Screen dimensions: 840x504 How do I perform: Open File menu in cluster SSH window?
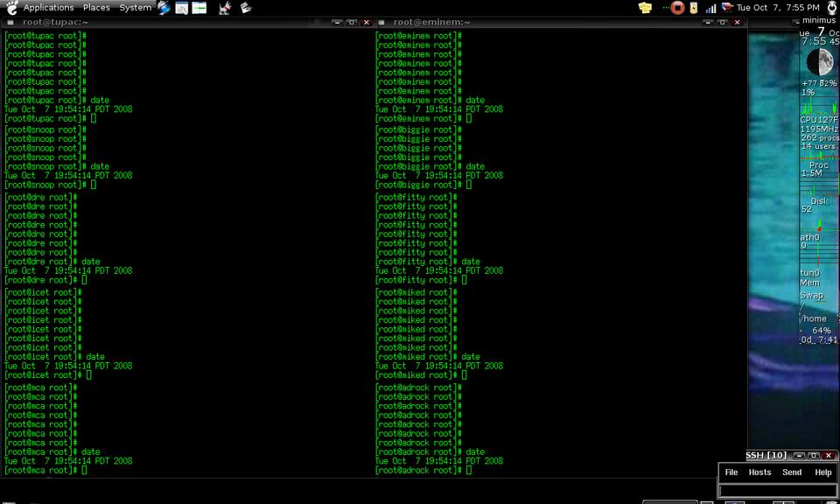pos(731,472)
